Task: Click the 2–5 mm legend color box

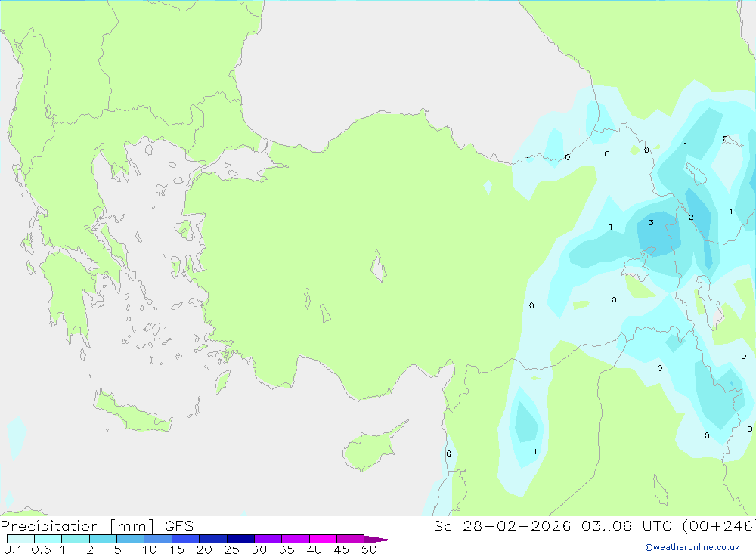Action: (103, 539)
